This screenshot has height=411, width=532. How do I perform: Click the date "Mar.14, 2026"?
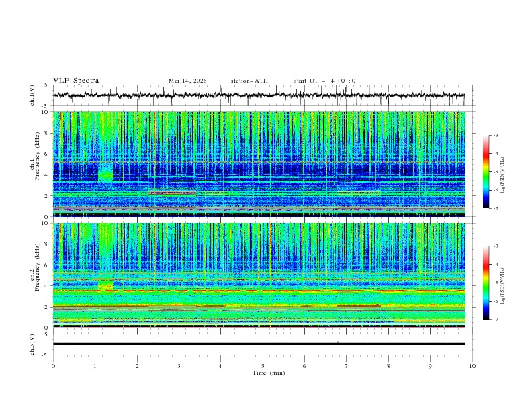(187, 81)
